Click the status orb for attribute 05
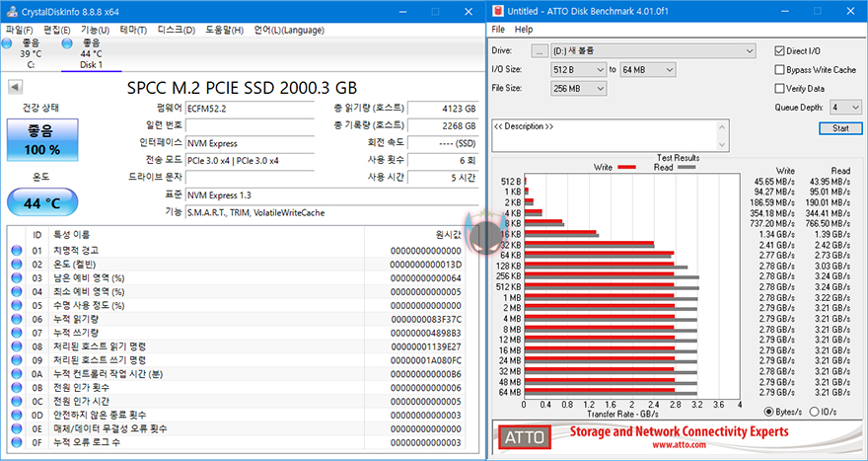Image resolution: width=868 pixels, height=461 pixels. coord(17,305)
